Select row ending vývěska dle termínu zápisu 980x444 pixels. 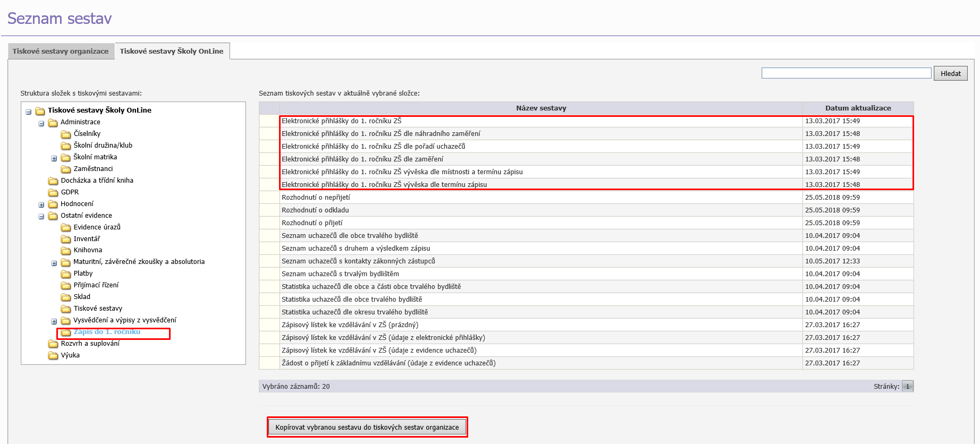click(586, 185)
